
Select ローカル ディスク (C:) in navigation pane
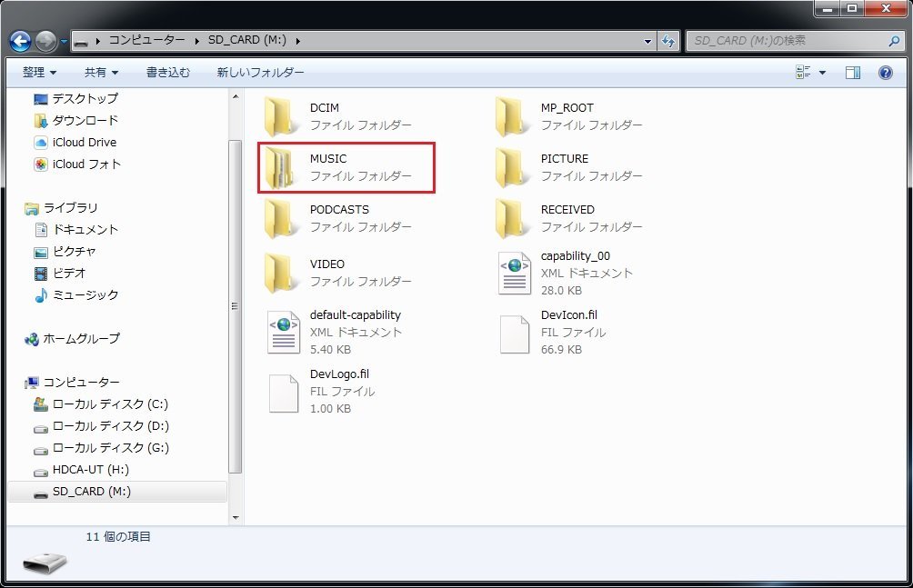coord(109,404)
